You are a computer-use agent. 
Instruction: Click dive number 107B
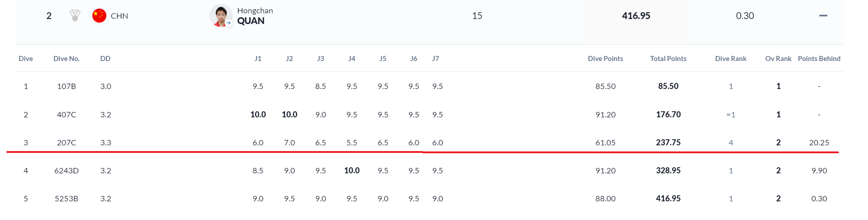click(66, 86)
